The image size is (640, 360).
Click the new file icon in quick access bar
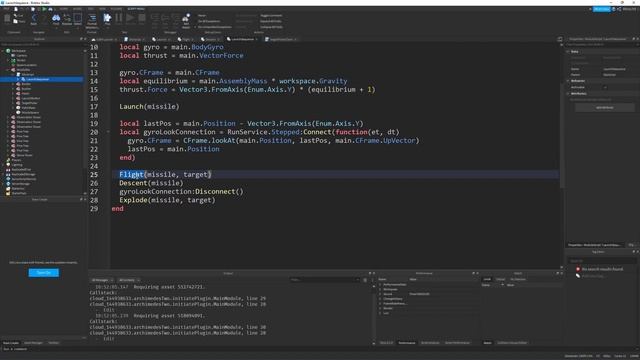click(16, 9)
